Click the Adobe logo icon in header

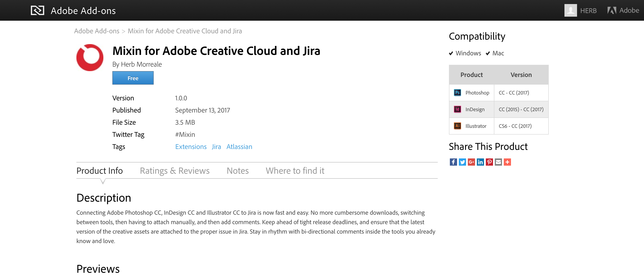click(611, 11)
